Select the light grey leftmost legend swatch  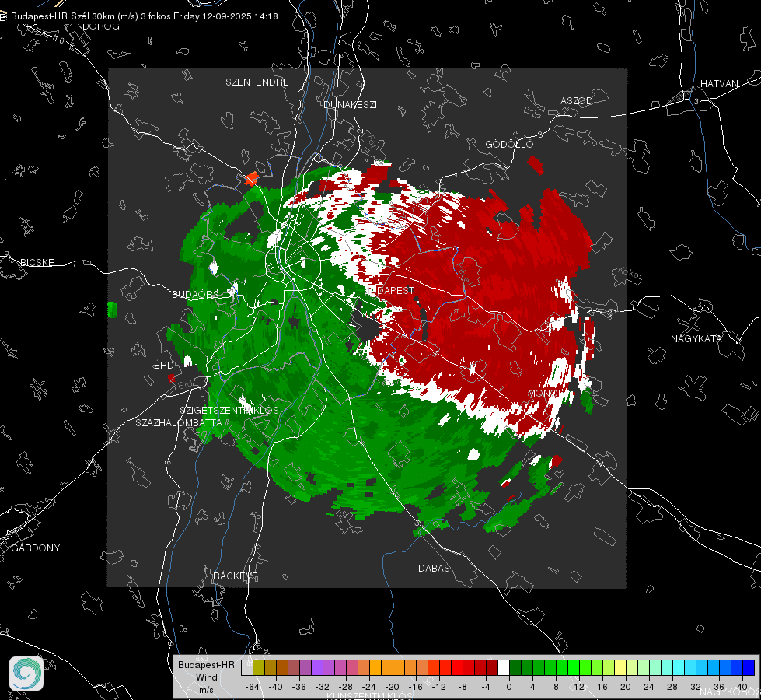(x=247, y=667)
